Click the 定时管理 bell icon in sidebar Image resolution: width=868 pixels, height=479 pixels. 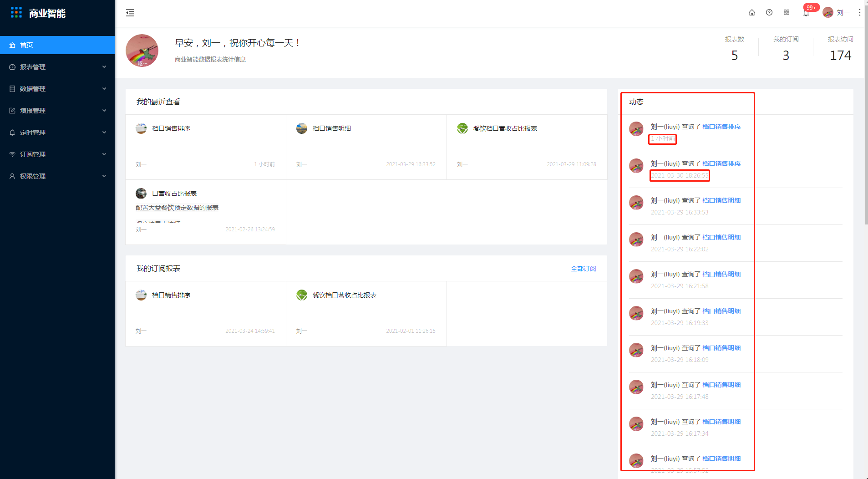[12, 132]
